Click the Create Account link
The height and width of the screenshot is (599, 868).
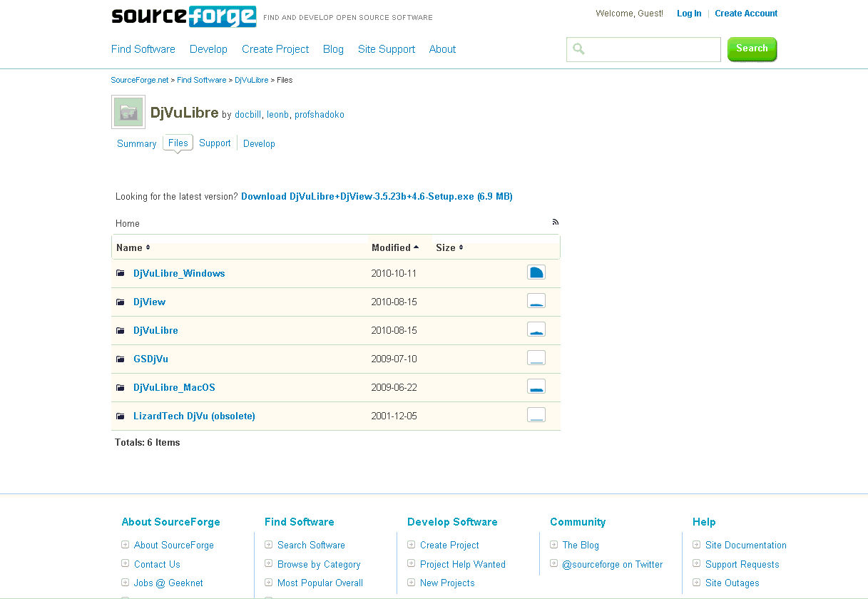point(746,14)
